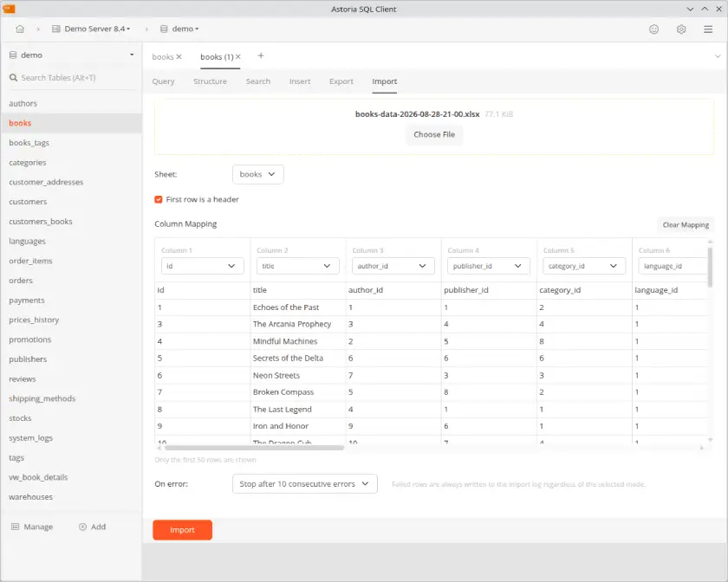
Task: Click the horizontal scrollbar of mapping table
Action: (x=255, y=448)
